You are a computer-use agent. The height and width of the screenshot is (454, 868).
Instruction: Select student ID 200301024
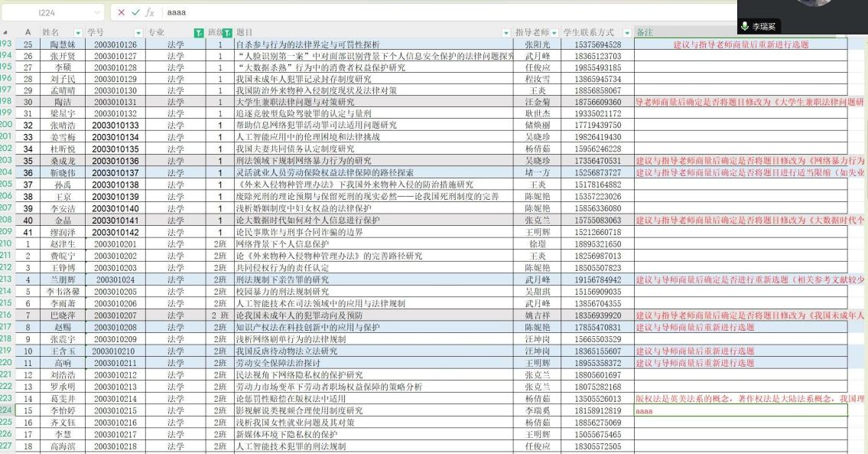pyautogui.click(x=115, y=280)
